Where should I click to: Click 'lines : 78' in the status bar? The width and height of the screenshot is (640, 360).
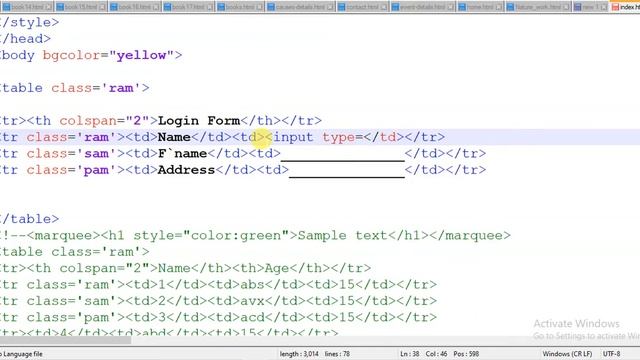pyautogui.click(x=337, y=354)
